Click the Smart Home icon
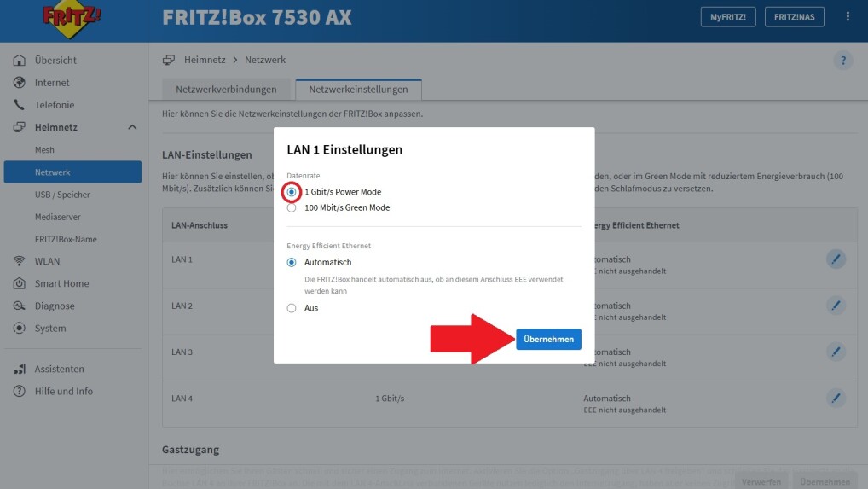Viewport: 868px width, 489px height. (20, 283)
